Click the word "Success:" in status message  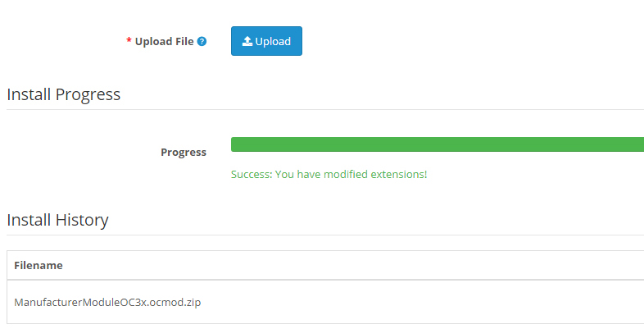coord(252,174)
